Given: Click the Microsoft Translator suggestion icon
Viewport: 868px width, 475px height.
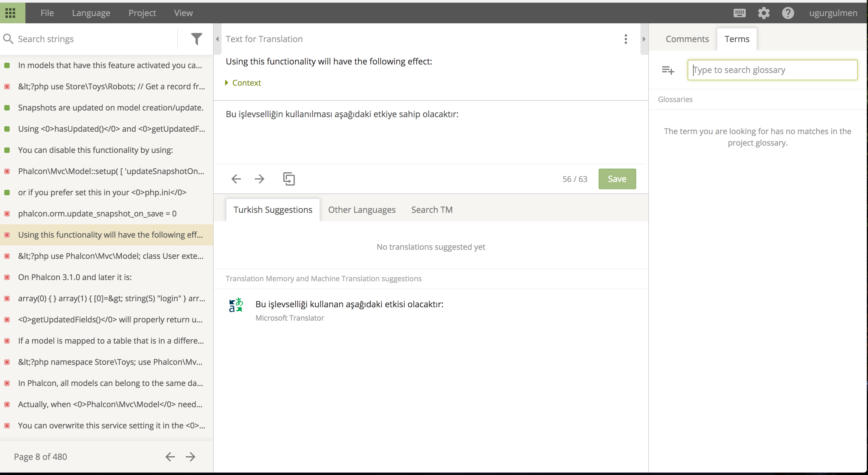Looking at the screenshot, I should 235,305.
